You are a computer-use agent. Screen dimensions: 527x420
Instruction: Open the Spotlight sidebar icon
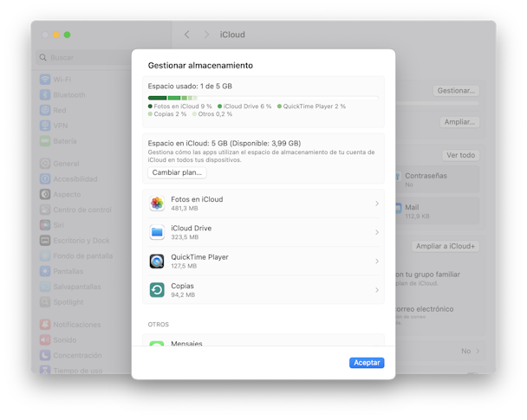click(45, 302)
